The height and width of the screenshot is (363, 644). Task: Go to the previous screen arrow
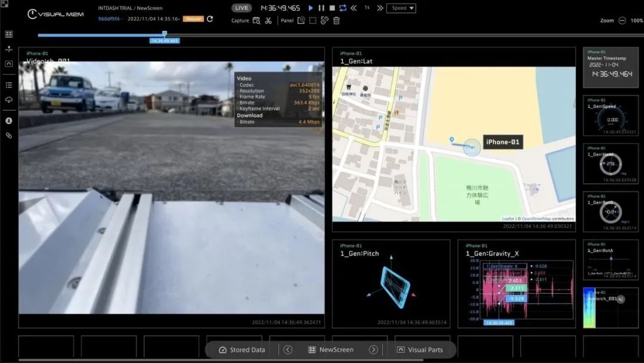point(288,350)
